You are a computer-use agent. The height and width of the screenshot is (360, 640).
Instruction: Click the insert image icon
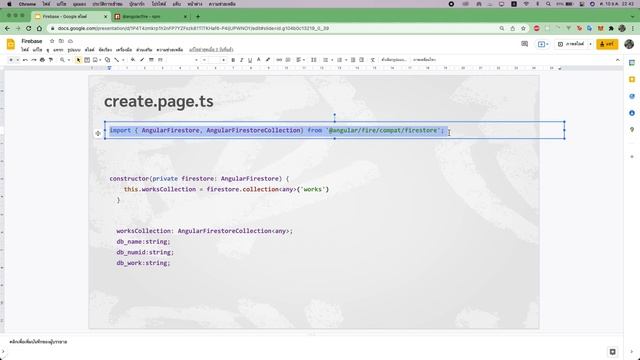coord(95,60)
